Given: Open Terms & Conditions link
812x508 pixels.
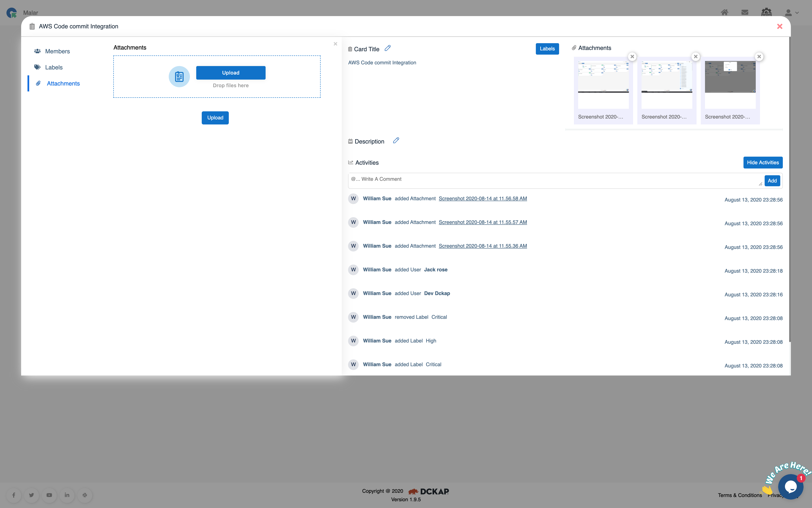Looking at the screenshot, I should tap(740, 495).
